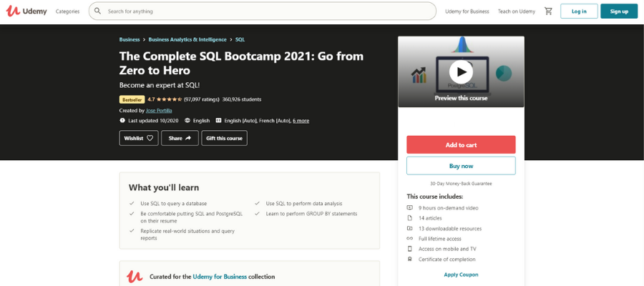Expand '6 more' subtitle languages

click(301, 121)
